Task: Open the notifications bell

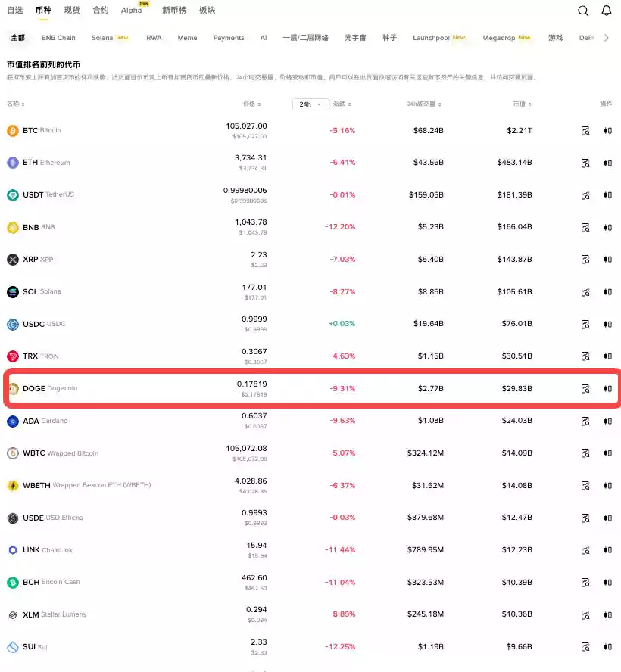Action: [x=607, y=11]
